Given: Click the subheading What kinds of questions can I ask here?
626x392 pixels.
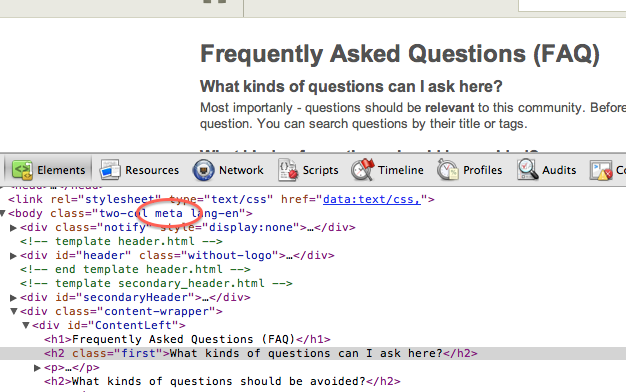Looking at the screenshot, I should coord(351,86).
